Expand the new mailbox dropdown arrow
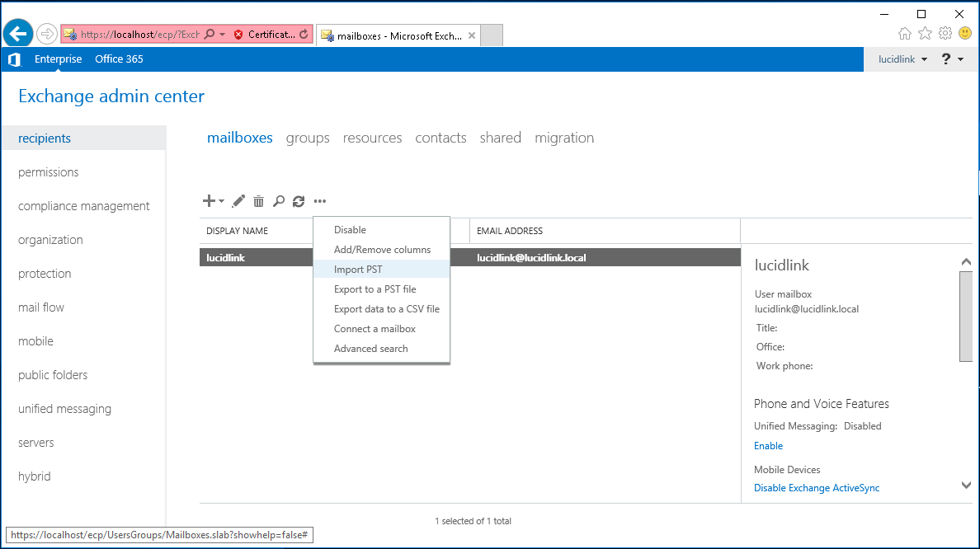 (221, 201)
